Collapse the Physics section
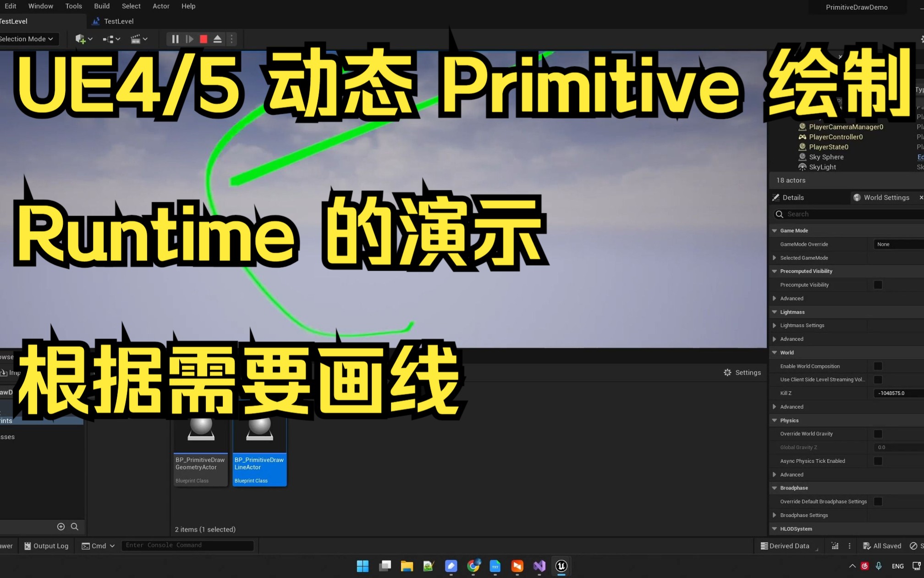 [775, 420]
